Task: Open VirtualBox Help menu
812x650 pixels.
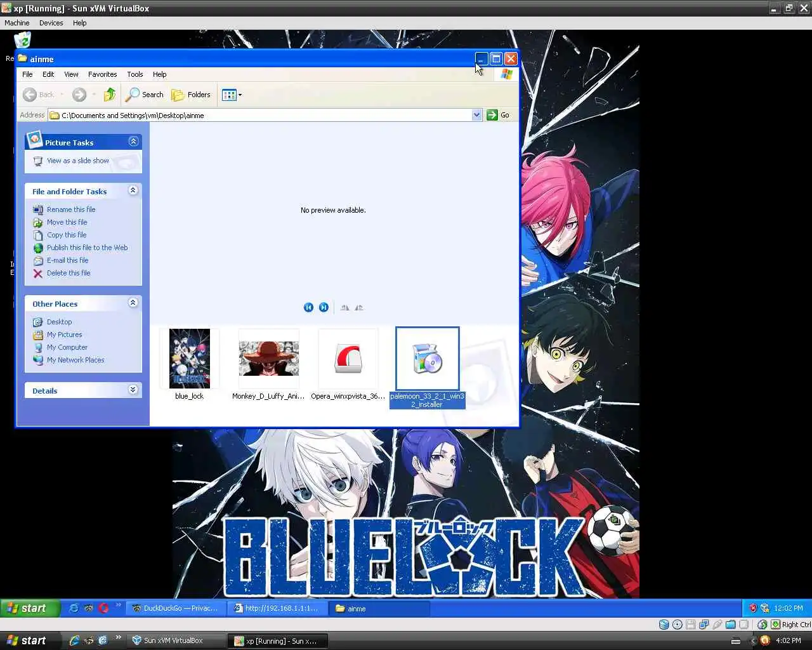Action: 79,23
